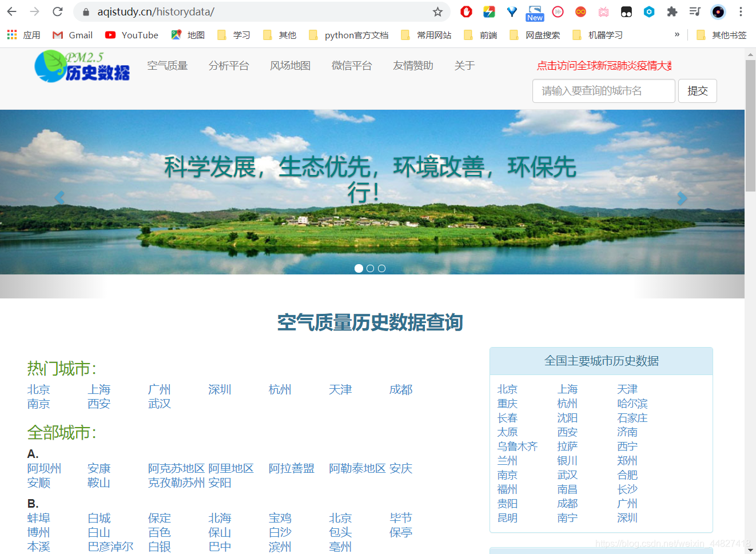Open the extensions puzzle-piece icon

[672, 11]
